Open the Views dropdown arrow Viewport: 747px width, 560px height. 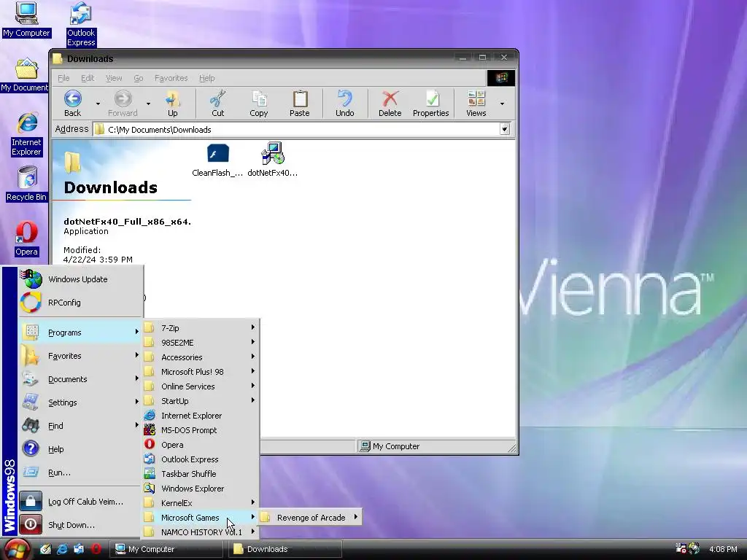pyautogui.click(x=502, y=104)
